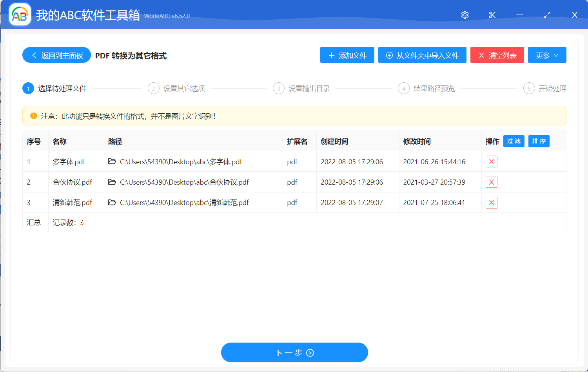
Task: Click 清空列表 to clear the list
Action: (497, 55)
